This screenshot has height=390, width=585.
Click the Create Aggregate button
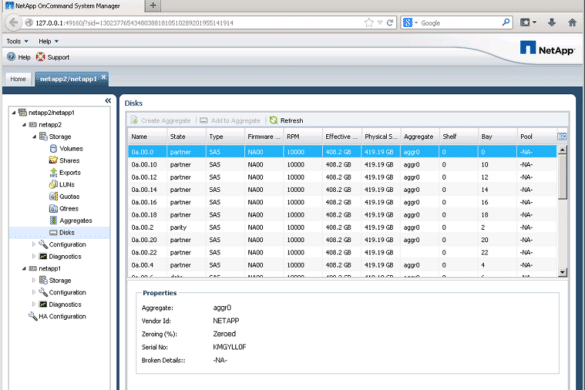160,120
